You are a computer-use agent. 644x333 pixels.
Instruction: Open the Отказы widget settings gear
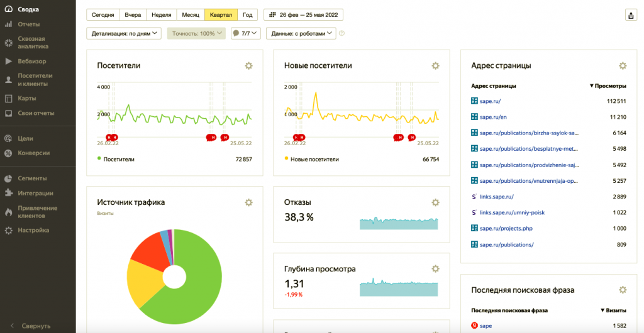tap(435, 202)
